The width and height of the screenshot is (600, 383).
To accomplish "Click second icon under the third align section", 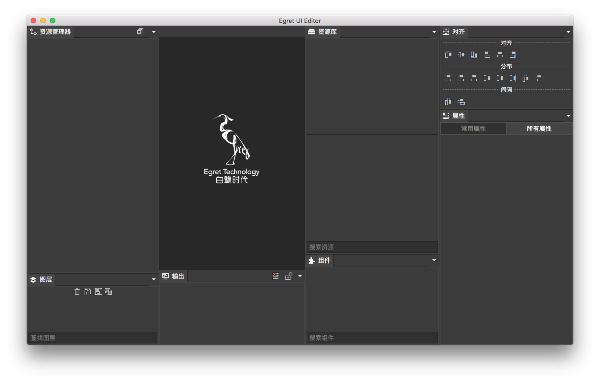I will pos(461,102).
